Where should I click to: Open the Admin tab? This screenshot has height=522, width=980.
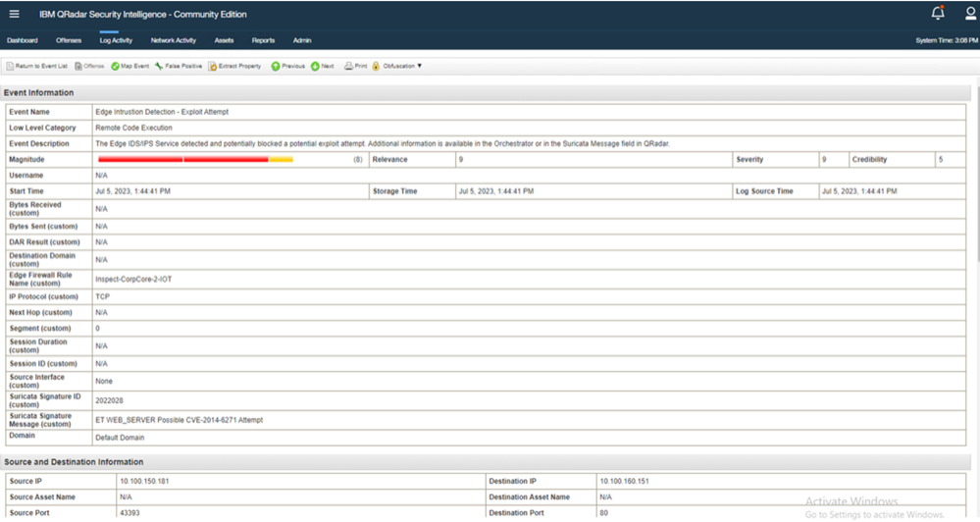coord(302,40)
